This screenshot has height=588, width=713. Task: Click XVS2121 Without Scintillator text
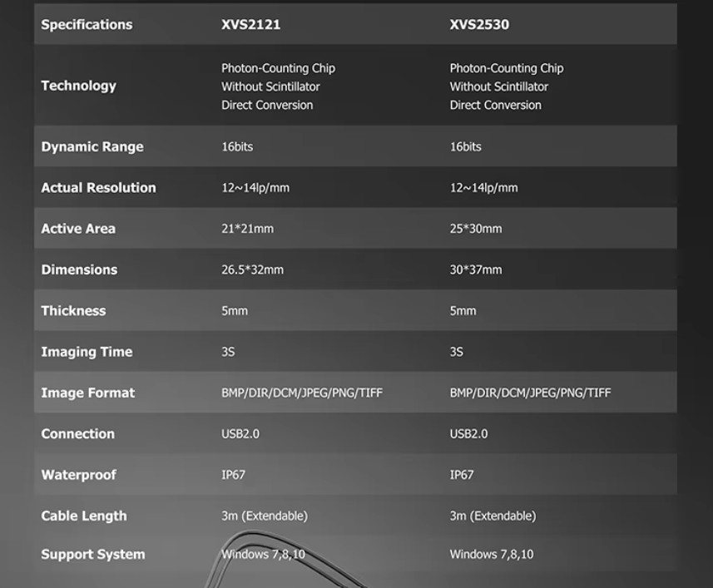pyautogui.click(x=270, y=86)
